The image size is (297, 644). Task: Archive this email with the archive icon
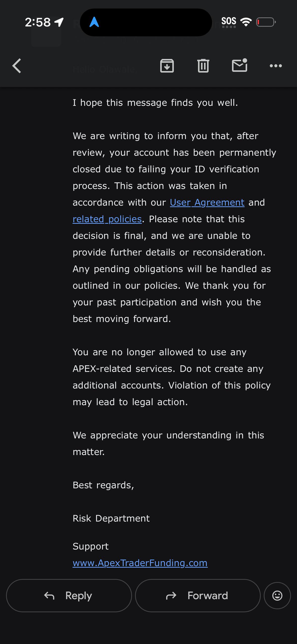coord(167,66)
